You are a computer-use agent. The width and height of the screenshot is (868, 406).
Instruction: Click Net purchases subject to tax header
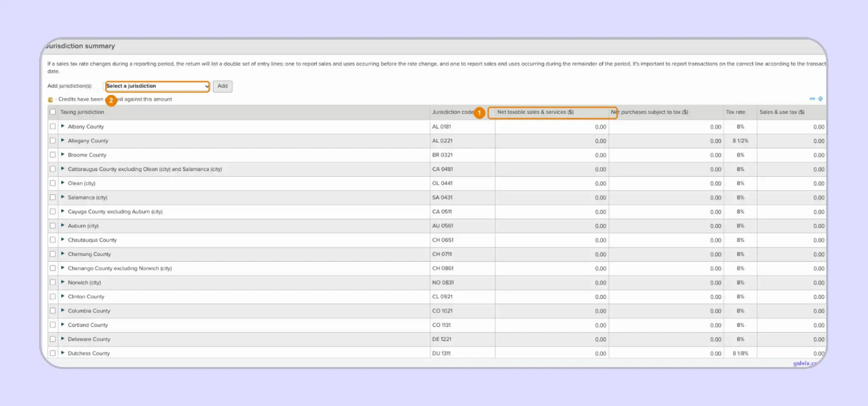point(649,112)
